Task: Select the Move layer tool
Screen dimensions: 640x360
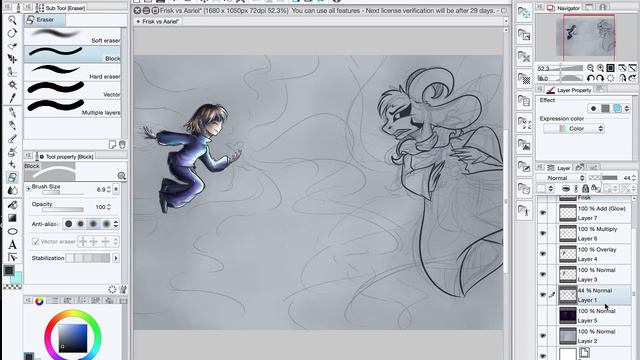Action: [x=12, y=59]
